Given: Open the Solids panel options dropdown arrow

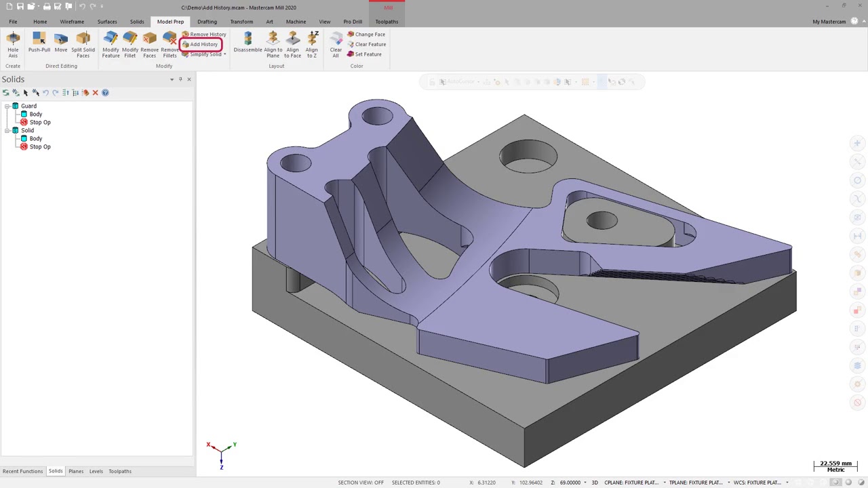Looking at the screenshot, I should tap(172, 80).
